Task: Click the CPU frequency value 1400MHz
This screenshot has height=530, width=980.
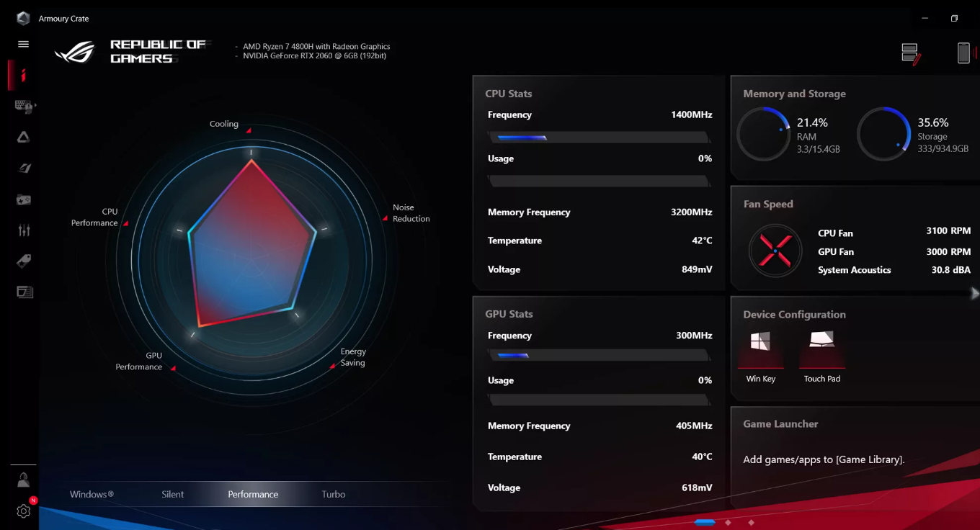Action: point(691,115)
